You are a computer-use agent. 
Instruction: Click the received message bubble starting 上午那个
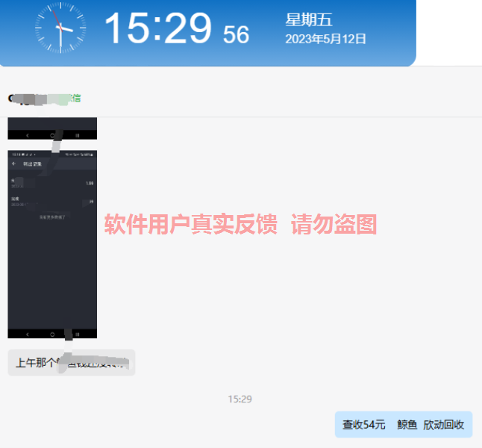point(72,363)
